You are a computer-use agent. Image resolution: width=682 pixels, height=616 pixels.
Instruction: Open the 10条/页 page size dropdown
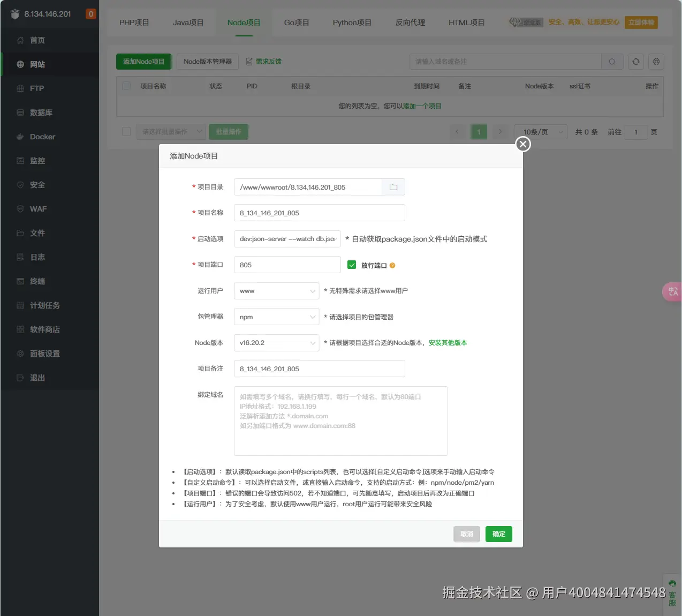coord(541,132)
